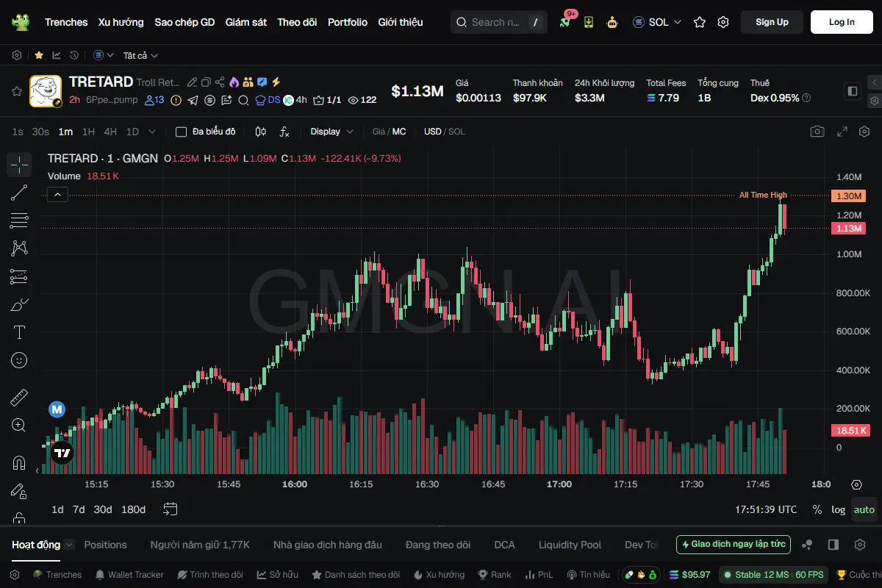Focus the token search field
Screen dimensions: 882x588
(498, 22)
